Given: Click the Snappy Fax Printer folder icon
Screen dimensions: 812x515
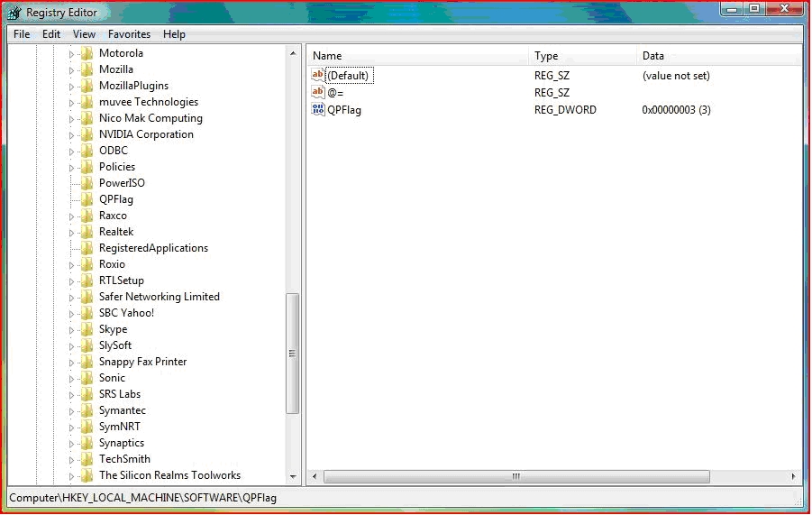Looking at the screenshot, I should (x=87, y=362).
